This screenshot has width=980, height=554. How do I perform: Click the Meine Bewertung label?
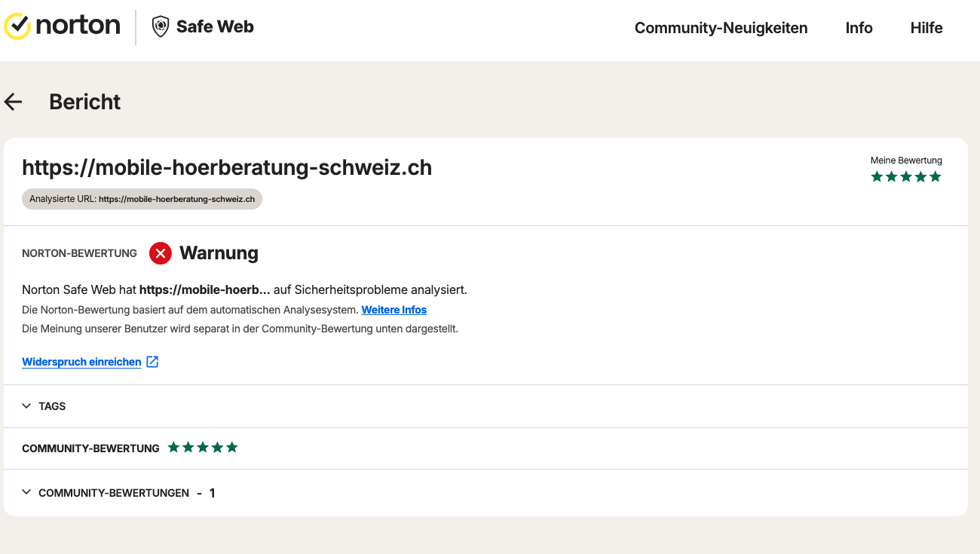(906, 160)
